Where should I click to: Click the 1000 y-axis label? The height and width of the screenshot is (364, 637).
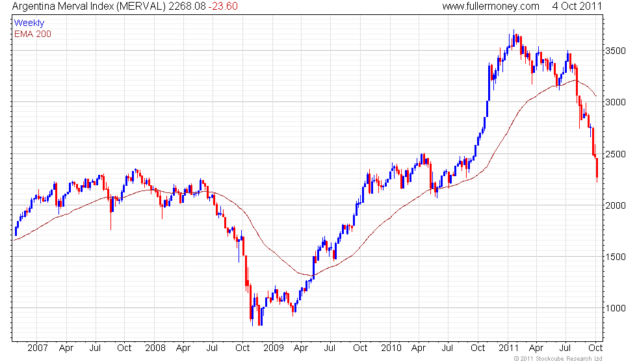click(x=615, y=308)
